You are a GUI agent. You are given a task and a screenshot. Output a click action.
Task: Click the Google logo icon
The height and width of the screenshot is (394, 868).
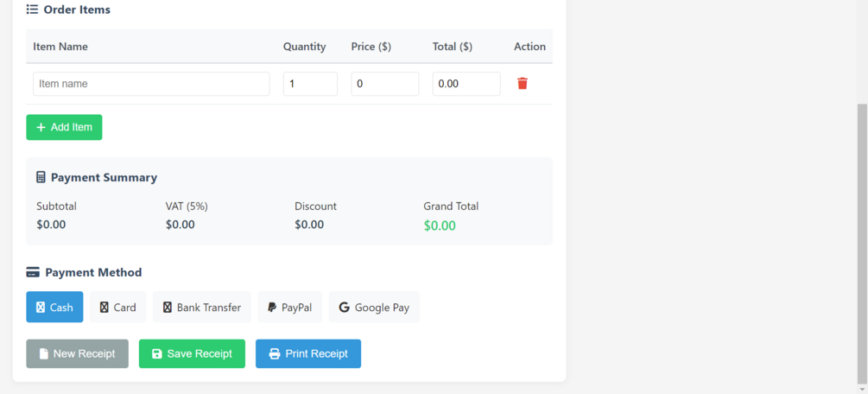point(344,308)
